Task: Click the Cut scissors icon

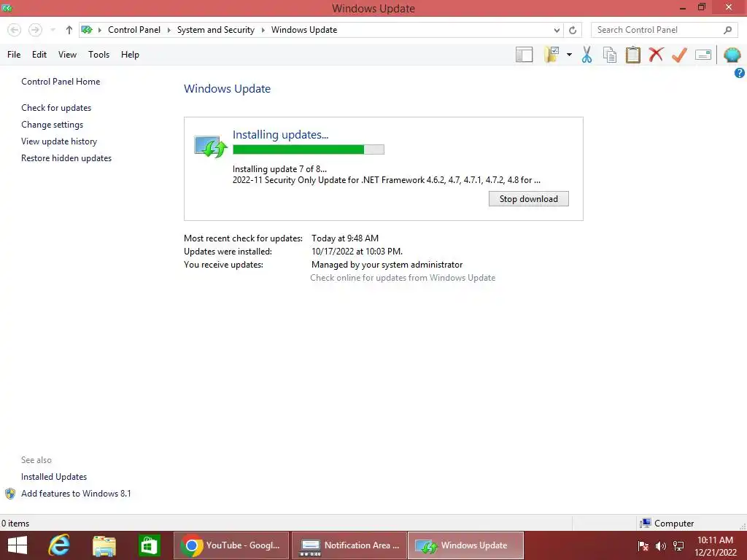Action: (x=587, y=55)
